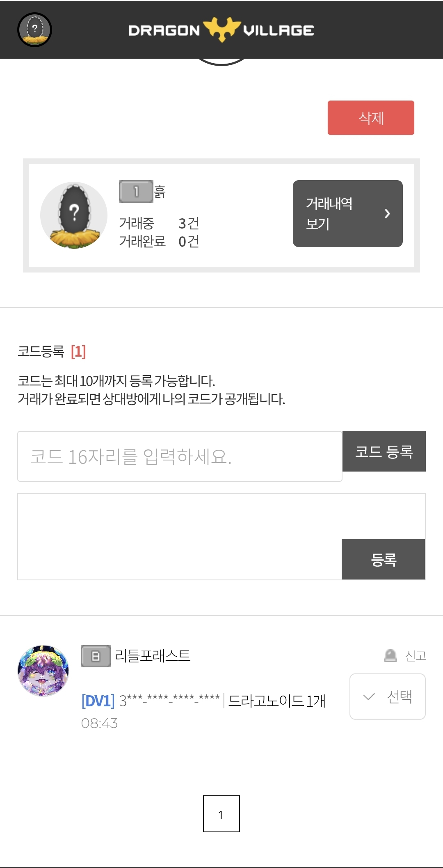Click the large egg avatar in profile card

point(74,215)
